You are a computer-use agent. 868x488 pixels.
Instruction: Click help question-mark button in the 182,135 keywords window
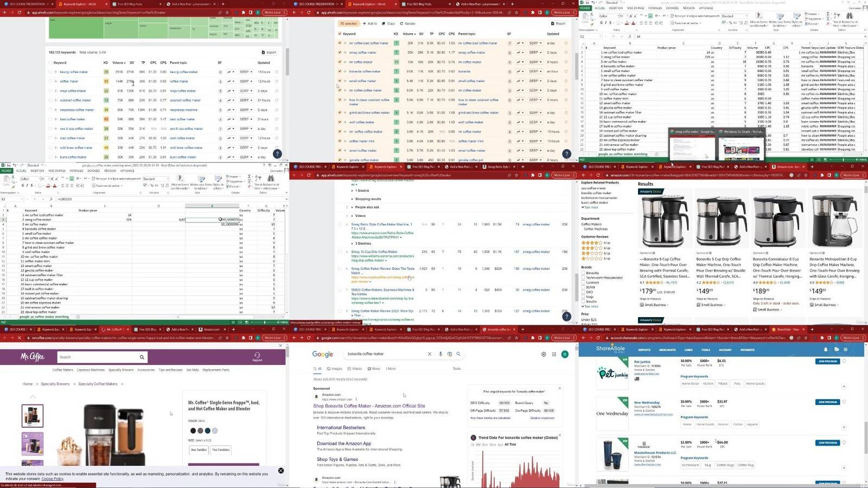(277, 154)
